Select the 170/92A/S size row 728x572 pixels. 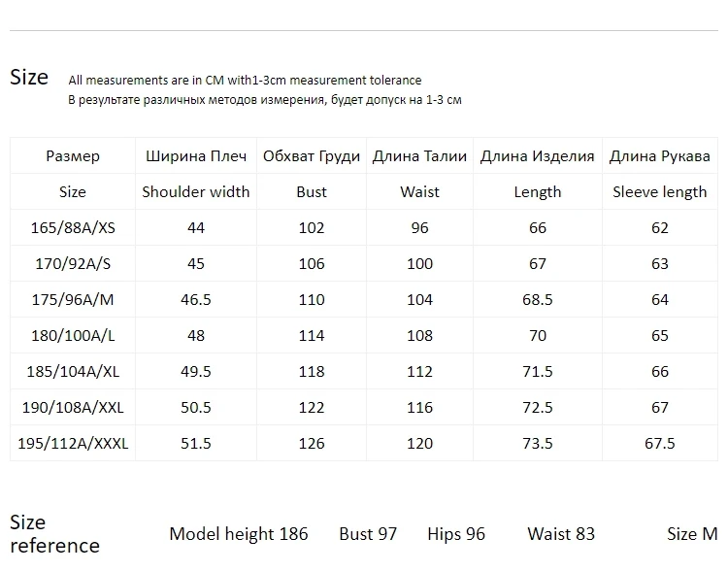point(364,263)
